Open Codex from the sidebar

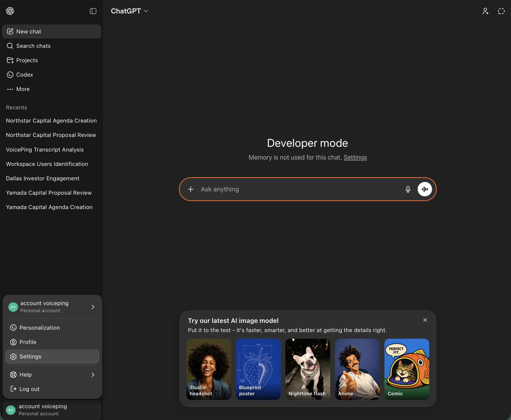pyautogui.click(x=25, y=74)
